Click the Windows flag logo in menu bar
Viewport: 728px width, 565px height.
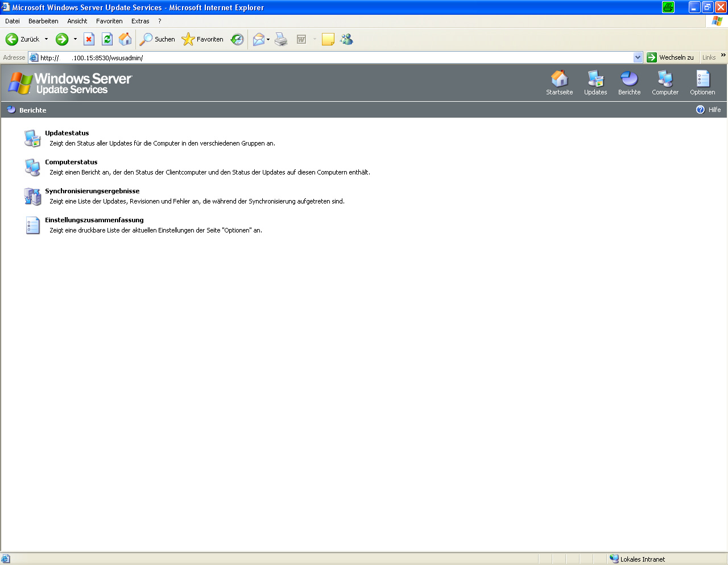717,21
